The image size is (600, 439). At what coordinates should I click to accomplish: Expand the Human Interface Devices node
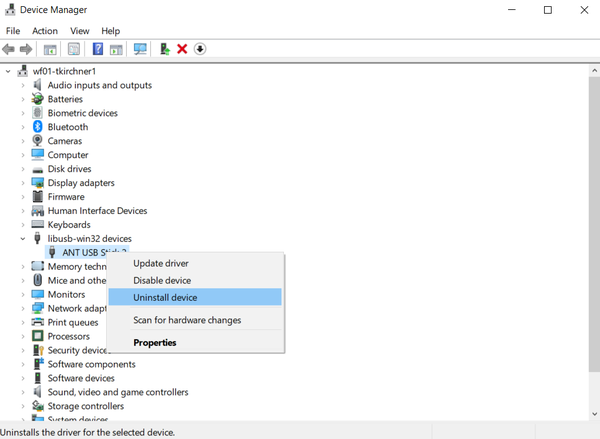pos(23,211)
